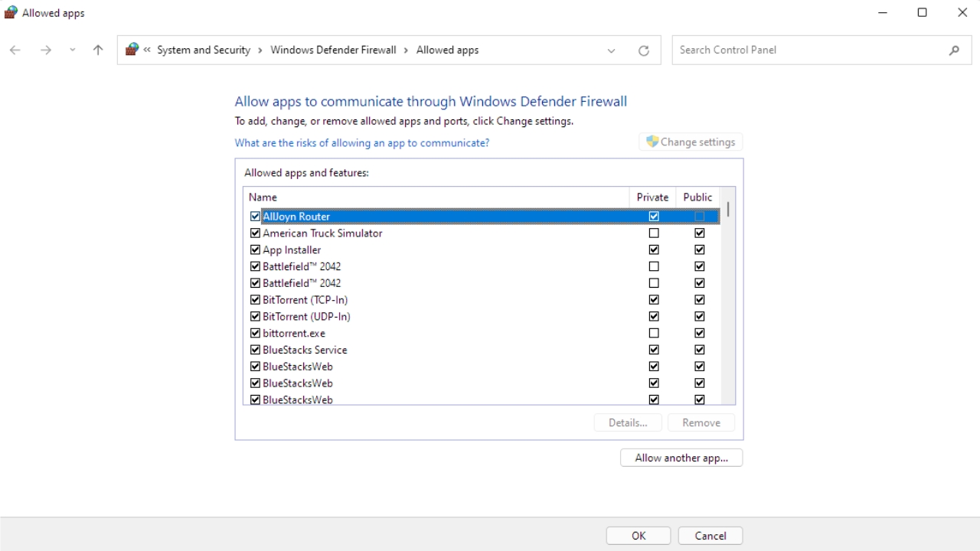The image size is (980, 551).
Task: Toggle Public checkbox for AllJoyn Router
Action: pos(699,217)
